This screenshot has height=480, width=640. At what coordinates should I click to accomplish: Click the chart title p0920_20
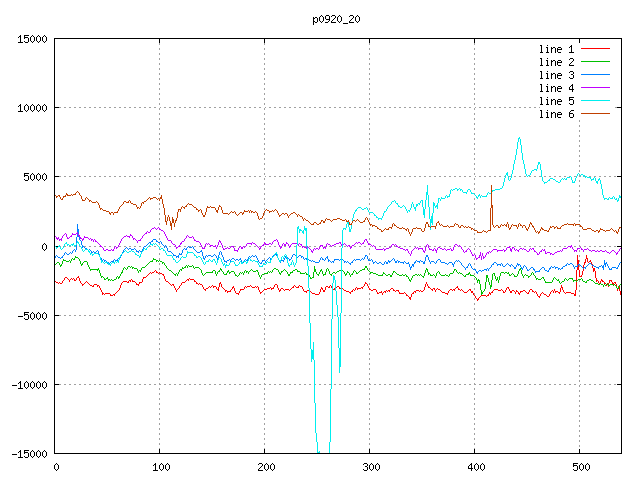[337, 19]
